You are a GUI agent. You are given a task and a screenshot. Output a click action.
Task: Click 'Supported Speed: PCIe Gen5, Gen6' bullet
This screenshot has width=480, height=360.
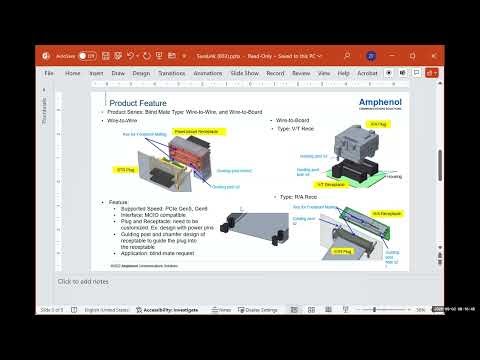164,209
